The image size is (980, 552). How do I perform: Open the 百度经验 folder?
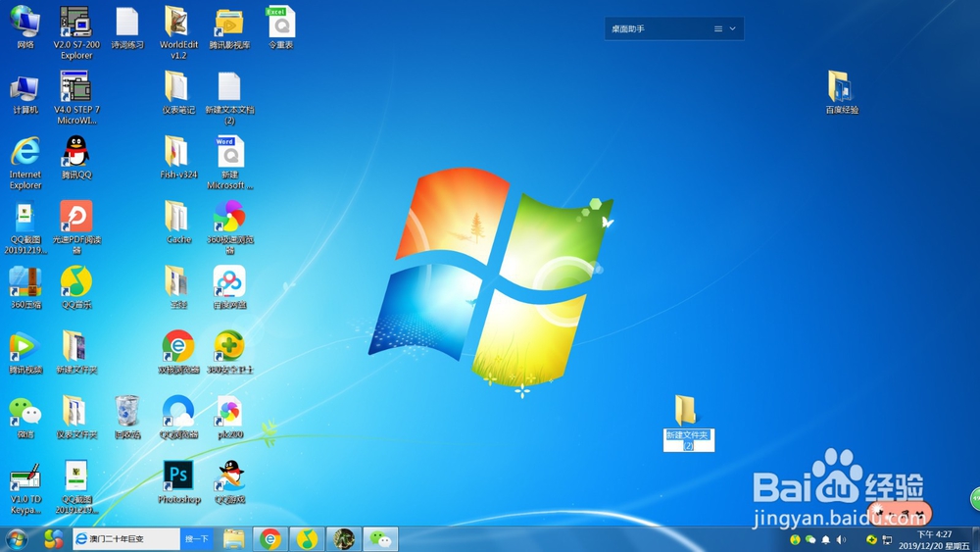coord(842,92)
